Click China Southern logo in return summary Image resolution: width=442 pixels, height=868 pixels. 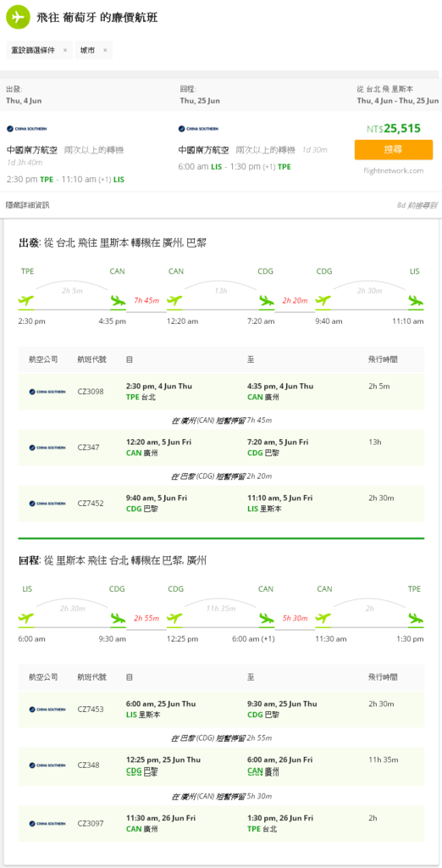(x=198, y=129)
